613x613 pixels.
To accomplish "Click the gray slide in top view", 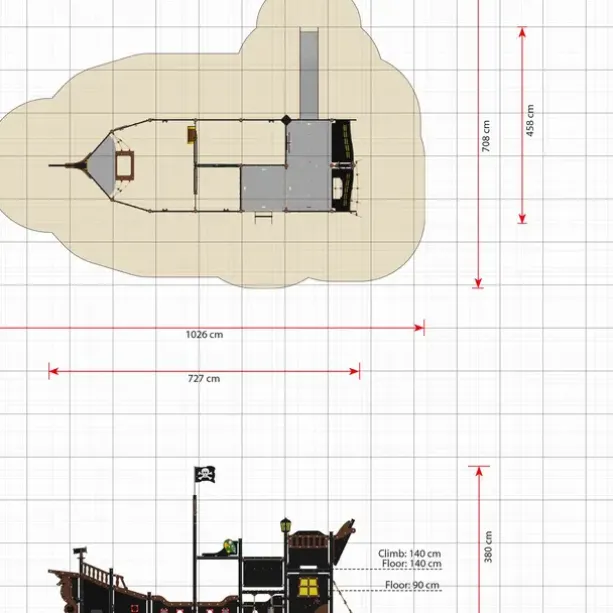I will pos(309,73).
